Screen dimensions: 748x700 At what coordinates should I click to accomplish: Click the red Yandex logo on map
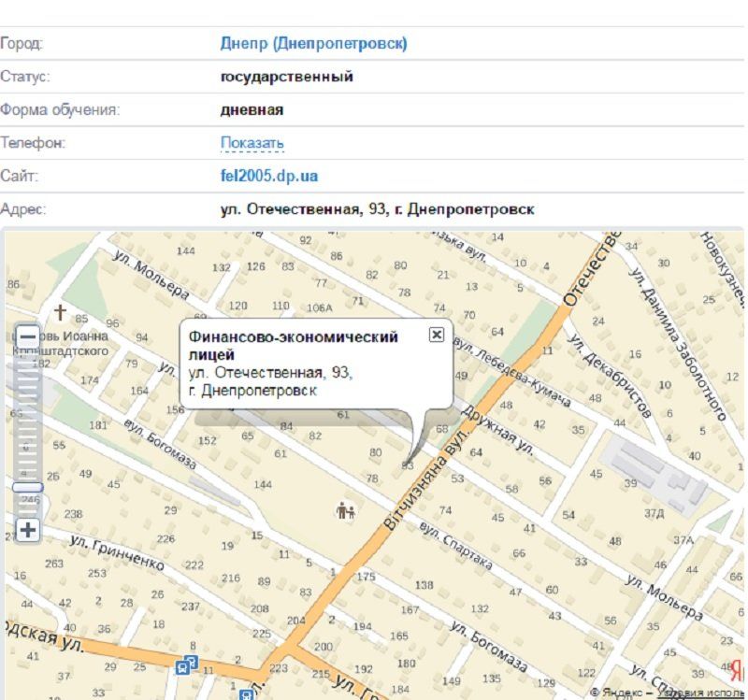pos(737,670)
